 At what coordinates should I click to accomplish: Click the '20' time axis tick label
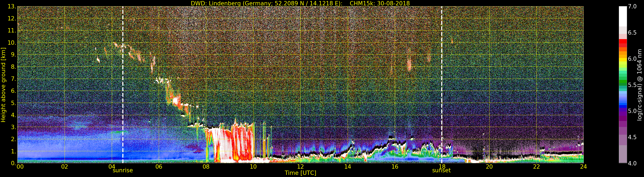pos(489,166)
